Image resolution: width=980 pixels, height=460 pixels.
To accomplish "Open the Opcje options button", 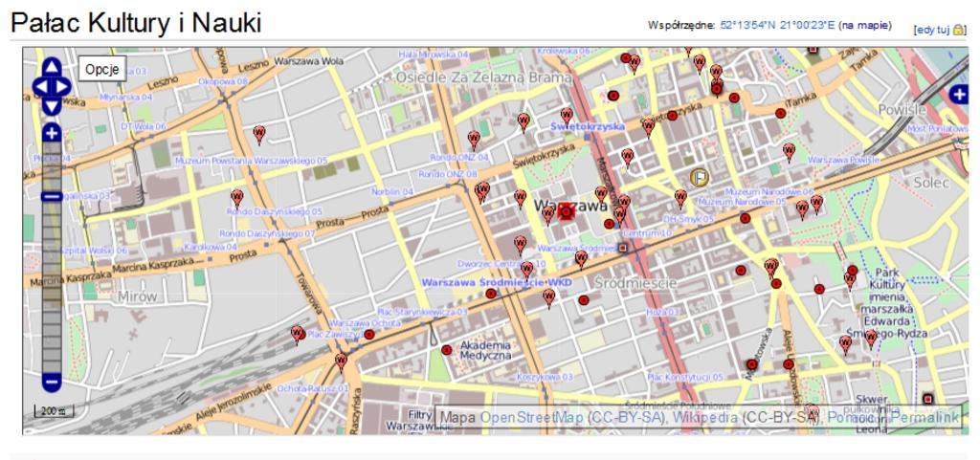I will point(101,69).
